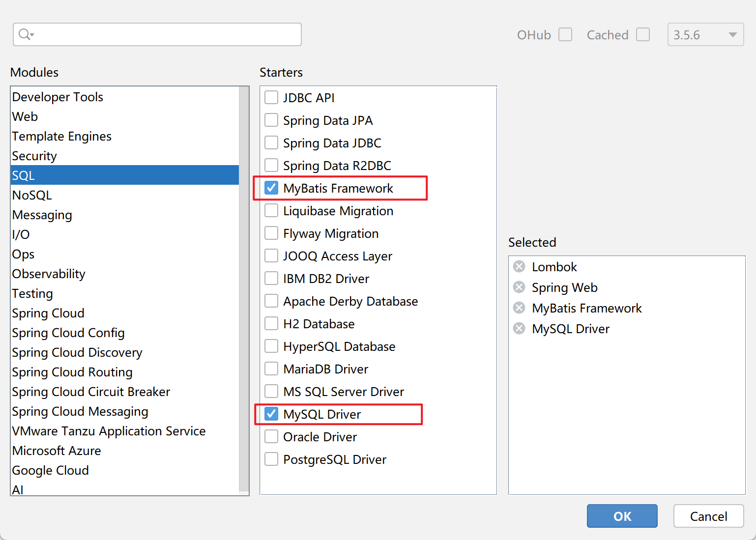The height and width of the screenshot is (540, 756).
Task: Select the Spring Cloud module
Action: click(x=125, y=313)
